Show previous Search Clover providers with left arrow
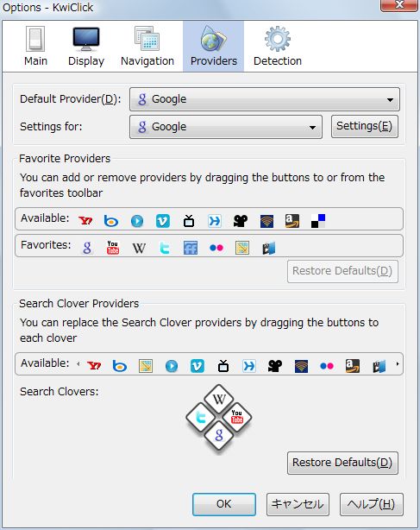The height and width of the screenshot is (530, 420). (78, 364)
